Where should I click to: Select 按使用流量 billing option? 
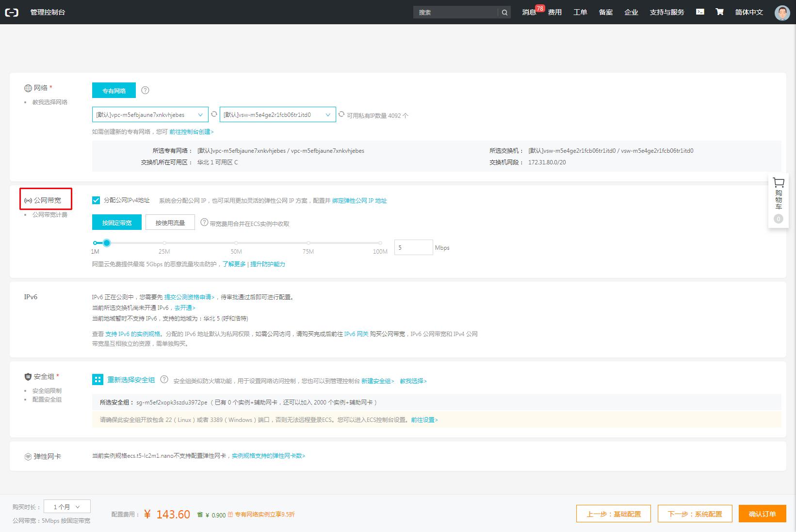[170, 223]
